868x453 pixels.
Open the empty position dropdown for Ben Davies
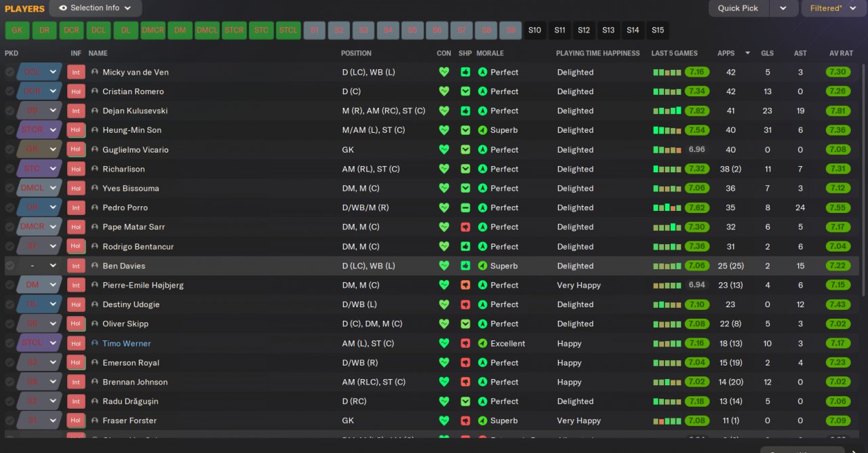coord(39,266)
